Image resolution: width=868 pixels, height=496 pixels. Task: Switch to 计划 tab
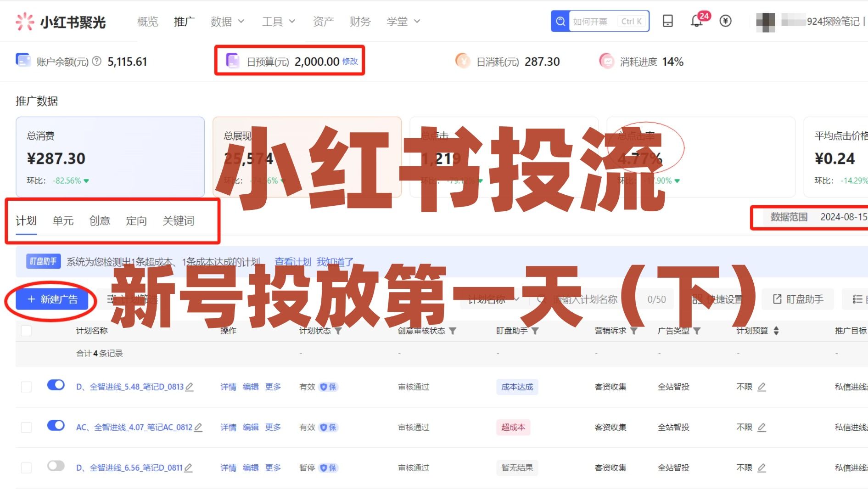point(26,221)
